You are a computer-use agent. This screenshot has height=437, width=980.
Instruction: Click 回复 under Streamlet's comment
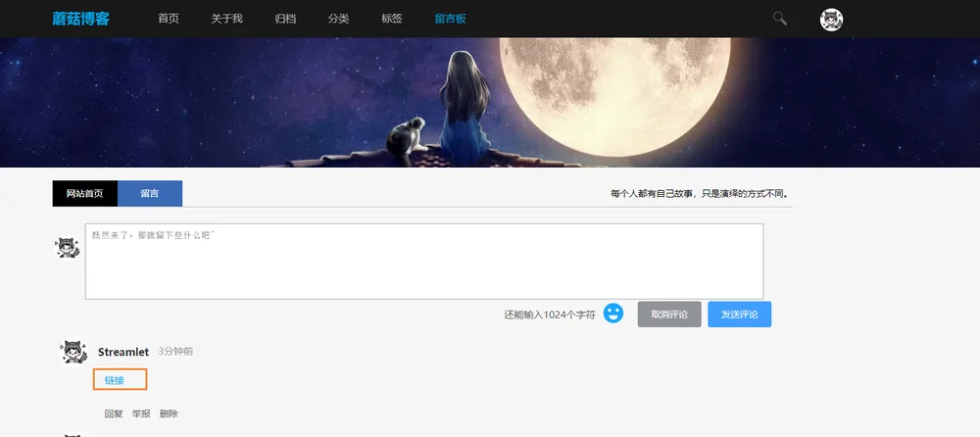tap(114, 413)
